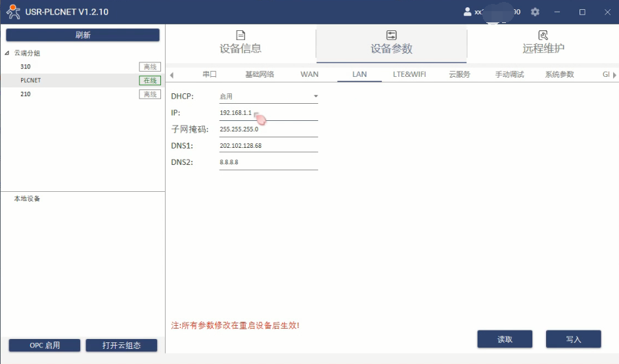Open the DHCP 启用 dropdown
The height and width of the screenshot is (364, 619).
point(315,97)
